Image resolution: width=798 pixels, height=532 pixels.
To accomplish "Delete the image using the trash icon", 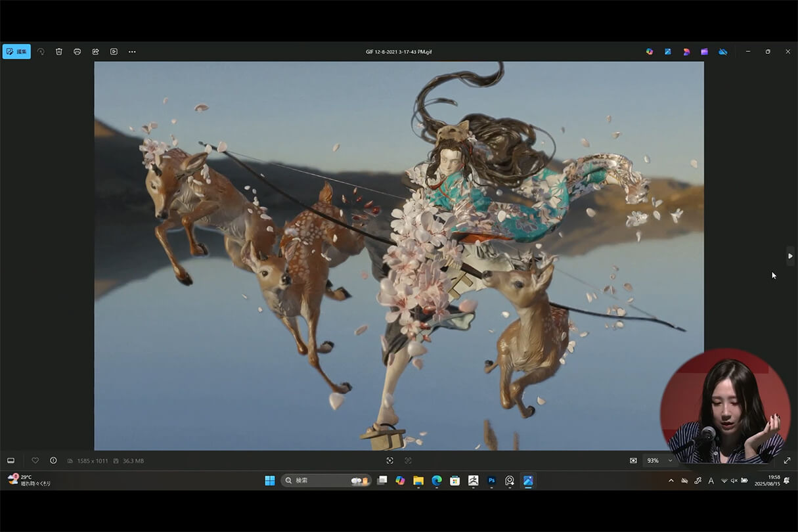I will (x=59, y=51).
